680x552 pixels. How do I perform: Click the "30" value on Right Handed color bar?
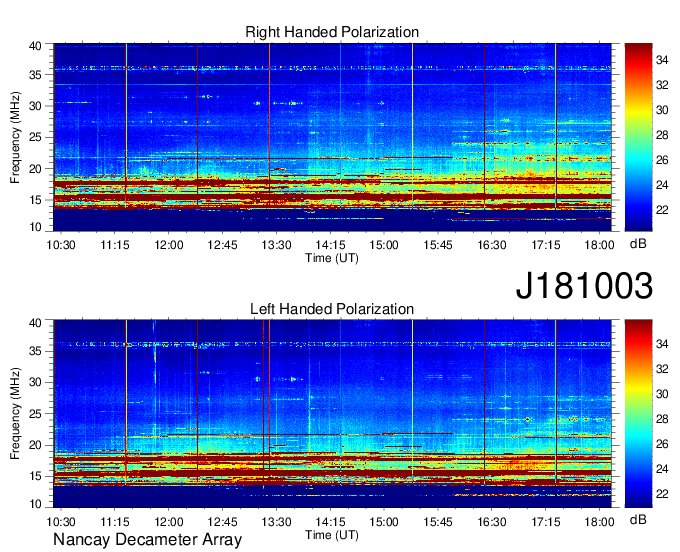[x=662, y=110]
